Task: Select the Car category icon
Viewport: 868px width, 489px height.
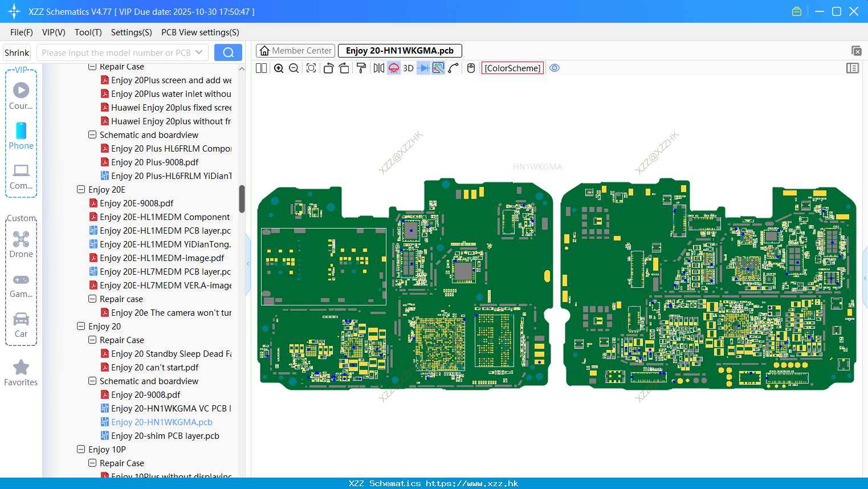Action: (21, 325)
